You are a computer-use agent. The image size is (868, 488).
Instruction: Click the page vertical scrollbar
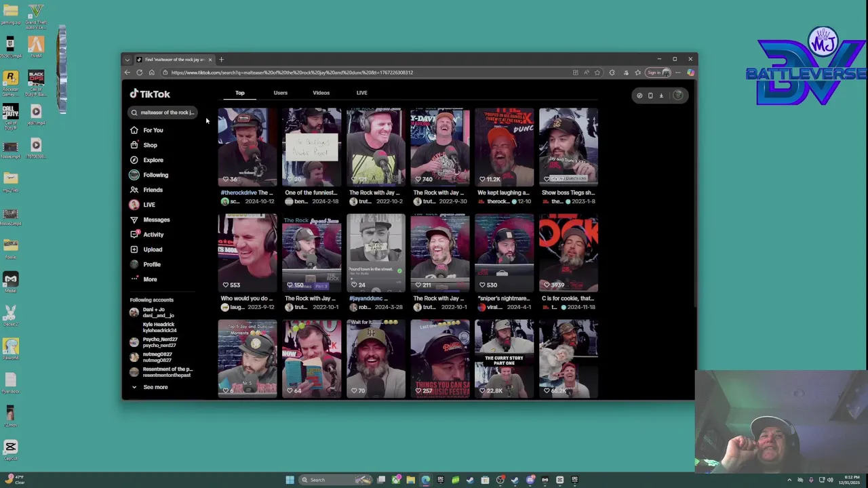[x=695, y=193]
